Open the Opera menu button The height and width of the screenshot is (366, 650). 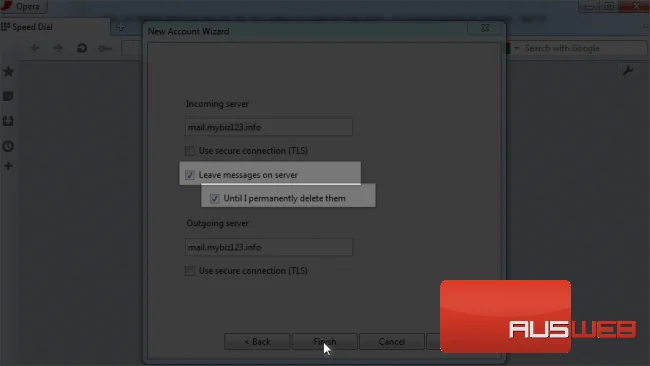(x=23, y=6)
